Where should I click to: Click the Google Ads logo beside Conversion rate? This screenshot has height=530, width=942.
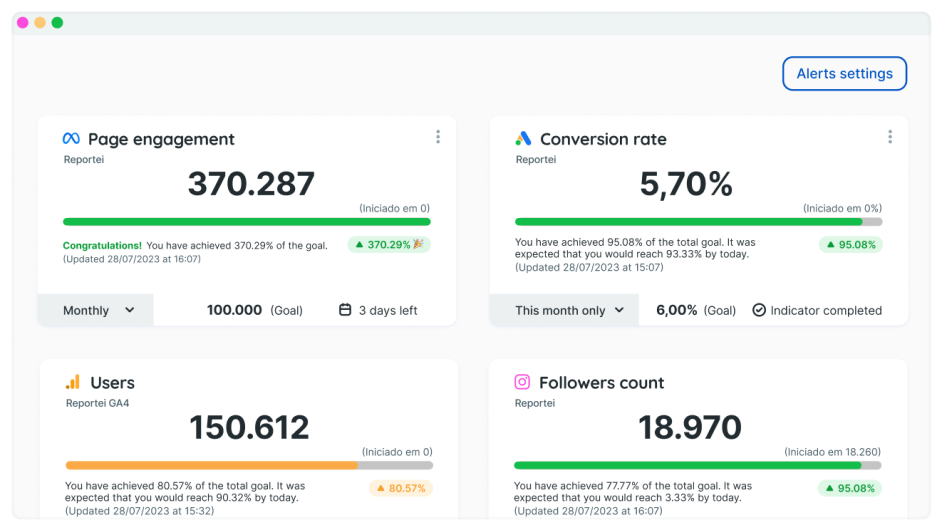tap(523, 139)
